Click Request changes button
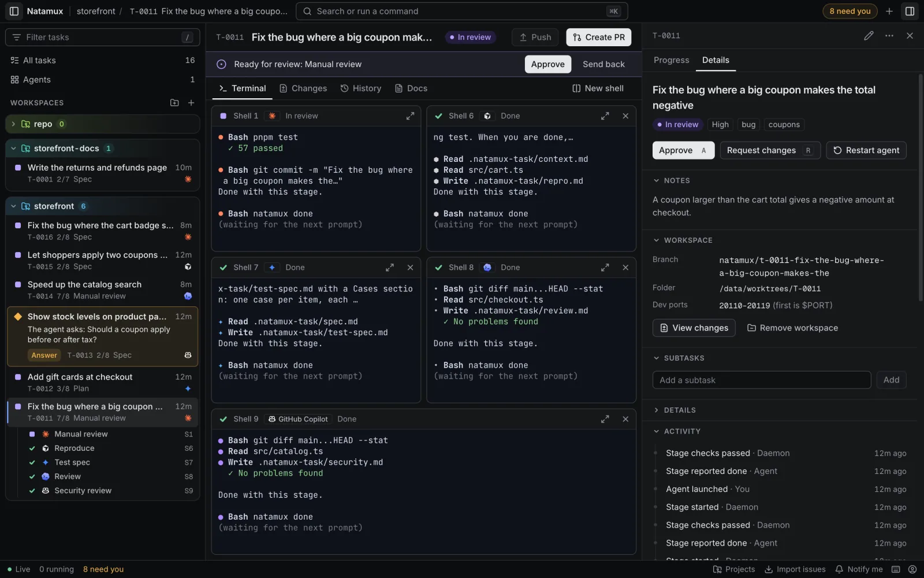The image size is (924, 578). tap(770, 150)
